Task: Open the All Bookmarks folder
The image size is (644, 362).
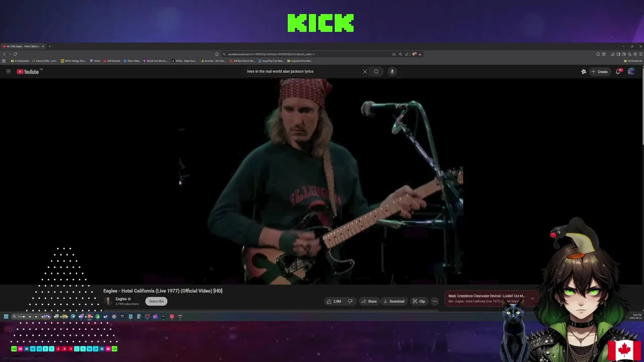Action: (x=633, y=61)
